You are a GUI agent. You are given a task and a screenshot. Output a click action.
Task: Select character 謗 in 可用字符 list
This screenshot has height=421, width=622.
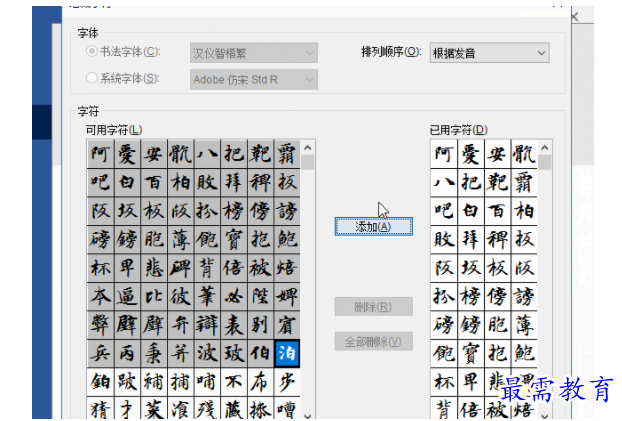[287, 211]
